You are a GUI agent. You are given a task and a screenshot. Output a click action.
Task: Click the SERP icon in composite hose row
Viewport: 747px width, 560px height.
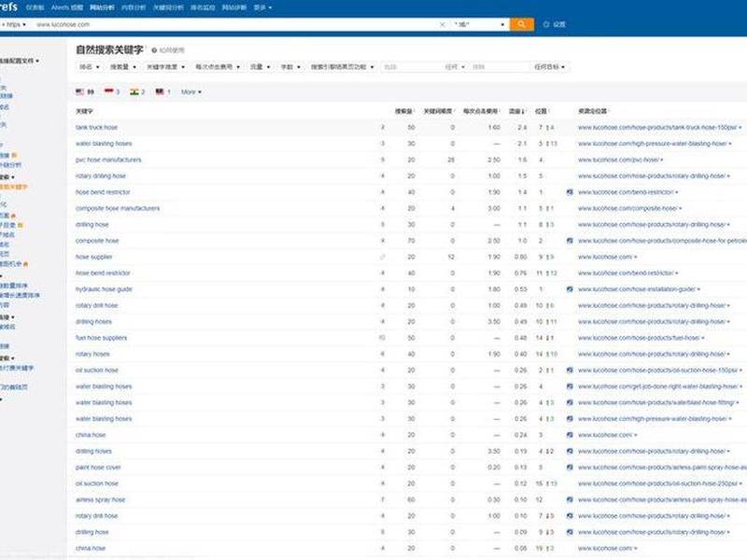(570, 241)
